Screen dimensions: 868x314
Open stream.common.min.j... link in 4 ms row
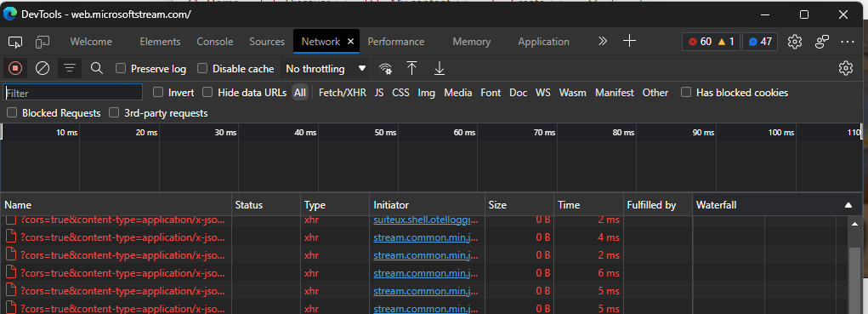[x=426, y=237]
